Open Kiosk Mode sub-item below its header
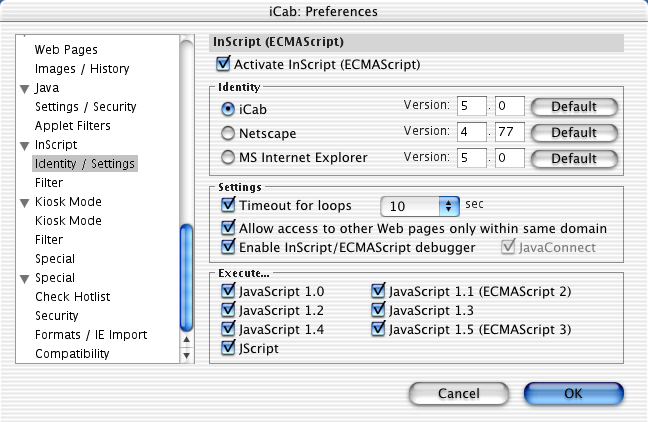This screenshot has width=648, height=422. 68,221
